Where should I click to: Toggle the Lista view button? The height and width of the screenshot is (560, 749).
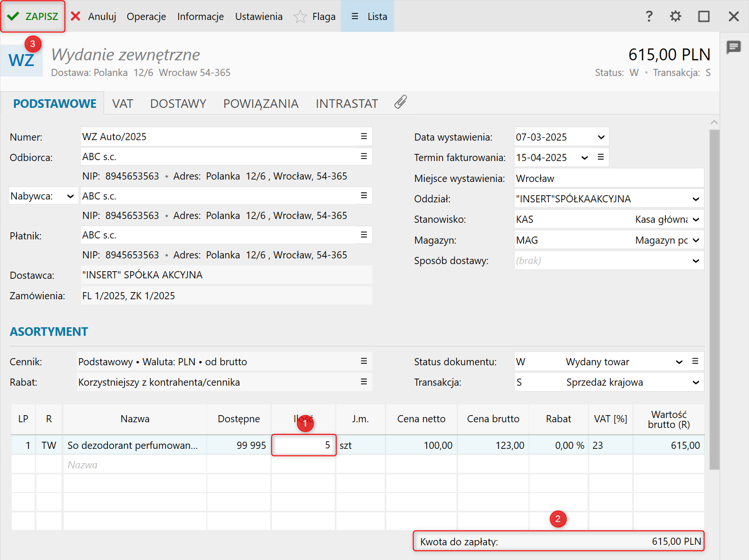tap(367, 17)
